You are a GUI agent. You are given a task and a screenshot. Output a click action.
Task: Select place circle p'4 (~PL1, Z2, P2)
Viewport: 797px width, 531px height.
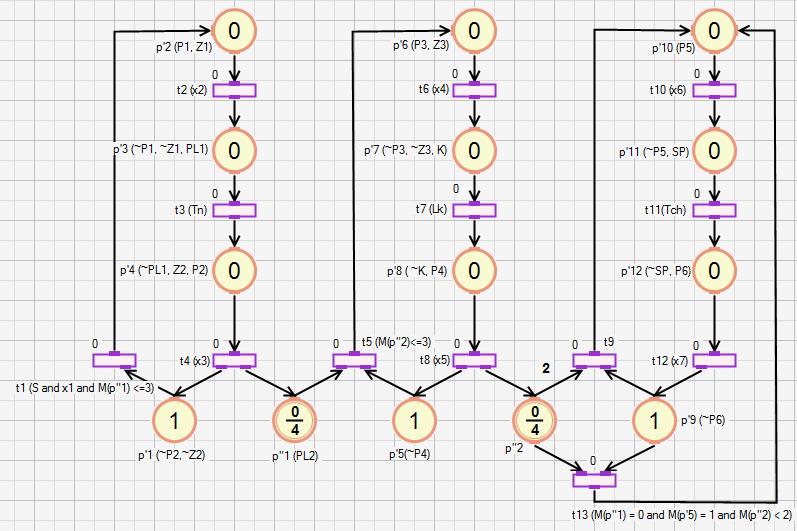[x=234, y=270]
